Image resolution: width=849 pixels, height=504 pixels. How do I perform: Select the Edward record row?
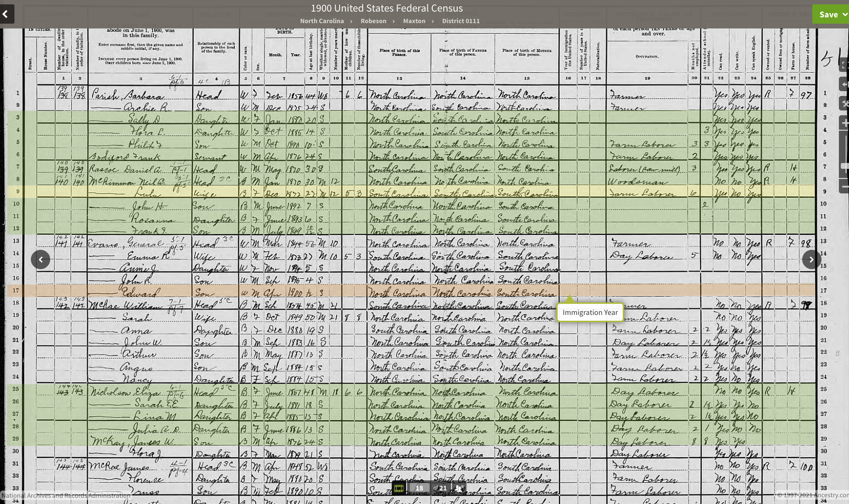tap(411, 290)
